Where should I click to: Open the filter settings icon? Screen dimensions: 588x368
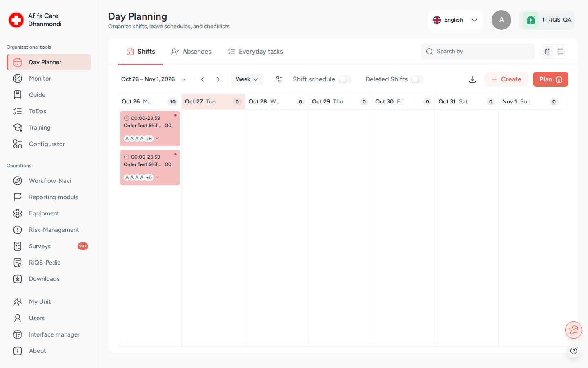(279, 79)
